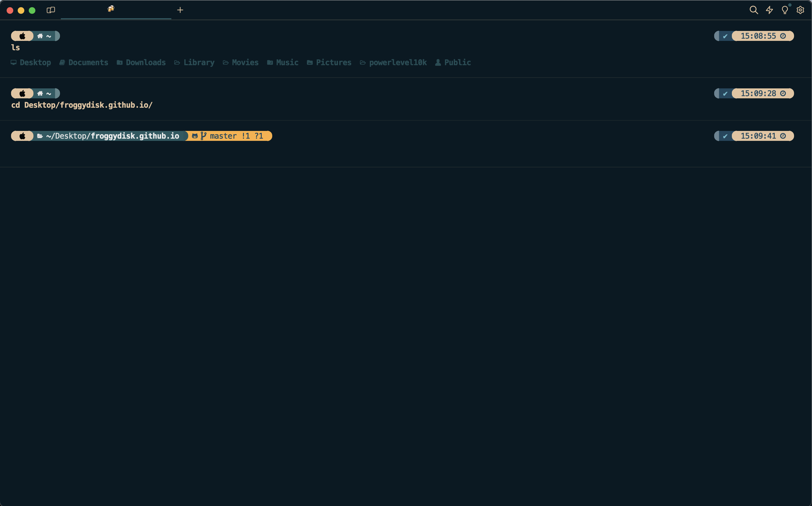Click the green fullscreen window button
This screenshot has height=506, width=812.
click(x=32, y=10)
